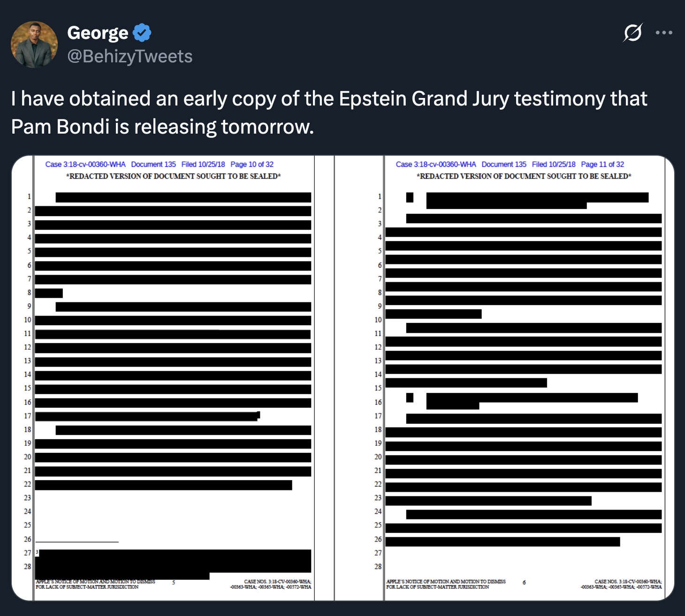685x616 pixels.
Task: Open George's profile picture
Action: pos(34,45)
